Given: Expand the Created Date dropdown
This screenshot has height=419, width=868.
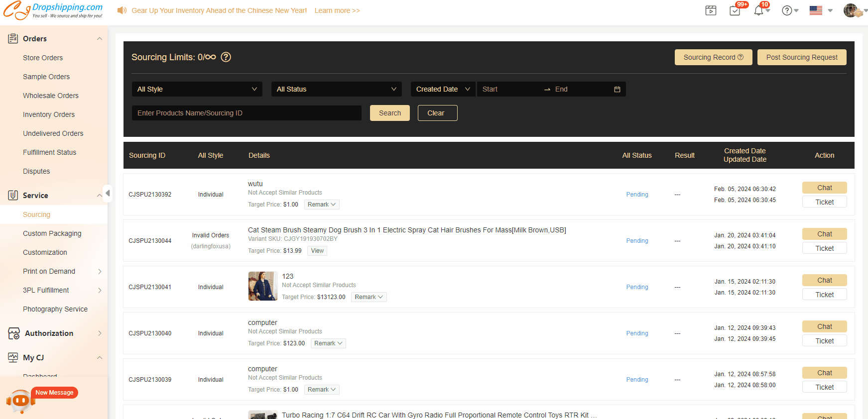Looking at the screenshot, I should [443, 89].
